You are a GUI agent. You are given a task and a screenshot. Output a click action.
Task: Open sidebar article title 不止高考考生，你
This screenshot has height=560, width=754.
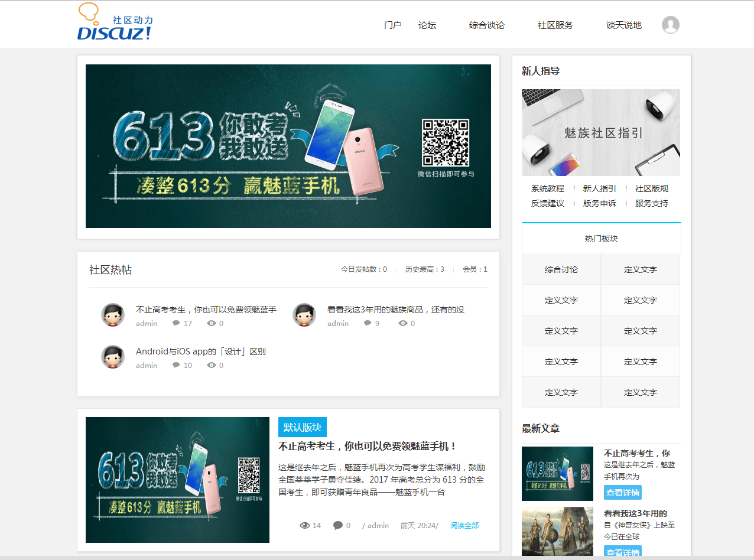(x=637, y=453)
